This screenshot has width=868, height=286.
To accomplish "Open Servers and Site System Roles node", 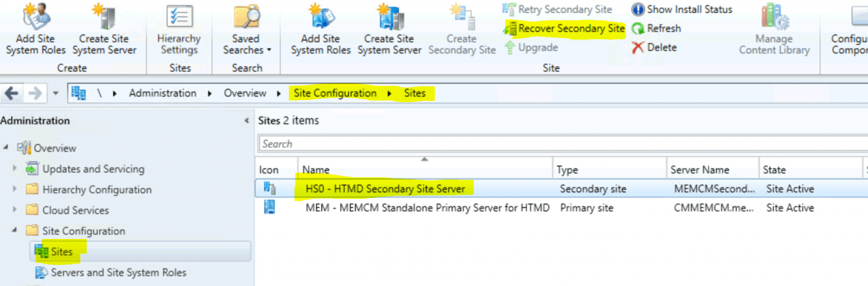I will 118,272.
